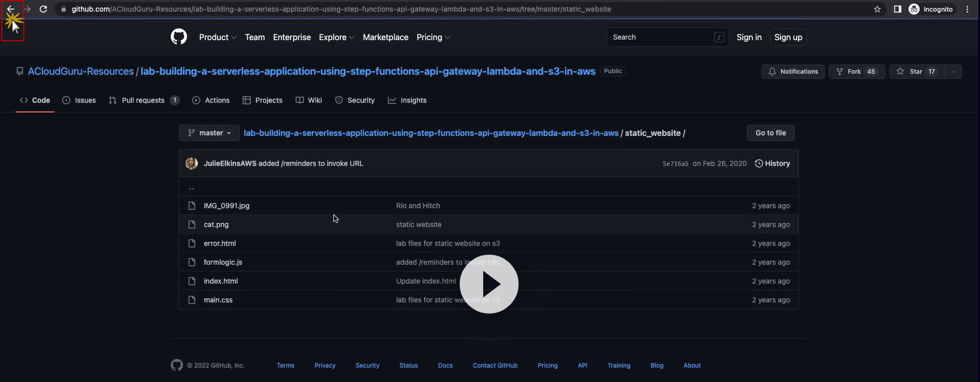Expand the Product dropdown menu
The image size is (980, 382).
[x=218, y=37]
